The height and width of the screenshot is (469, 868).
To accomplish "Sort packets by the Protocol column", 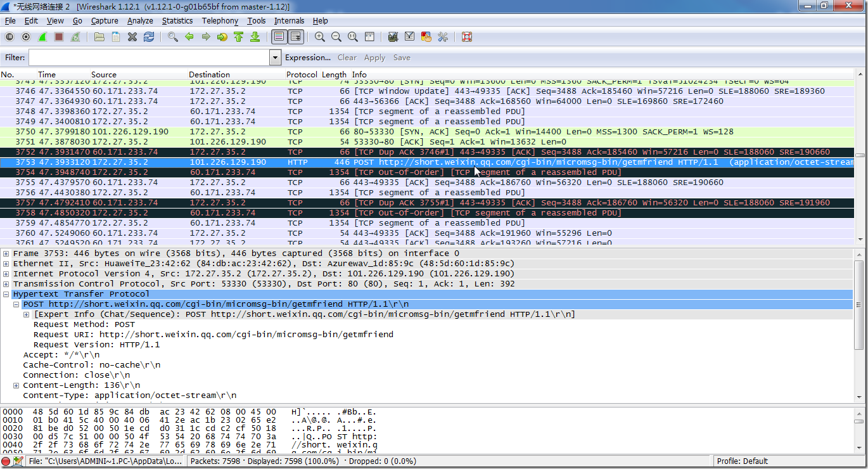I will point(302,75).
